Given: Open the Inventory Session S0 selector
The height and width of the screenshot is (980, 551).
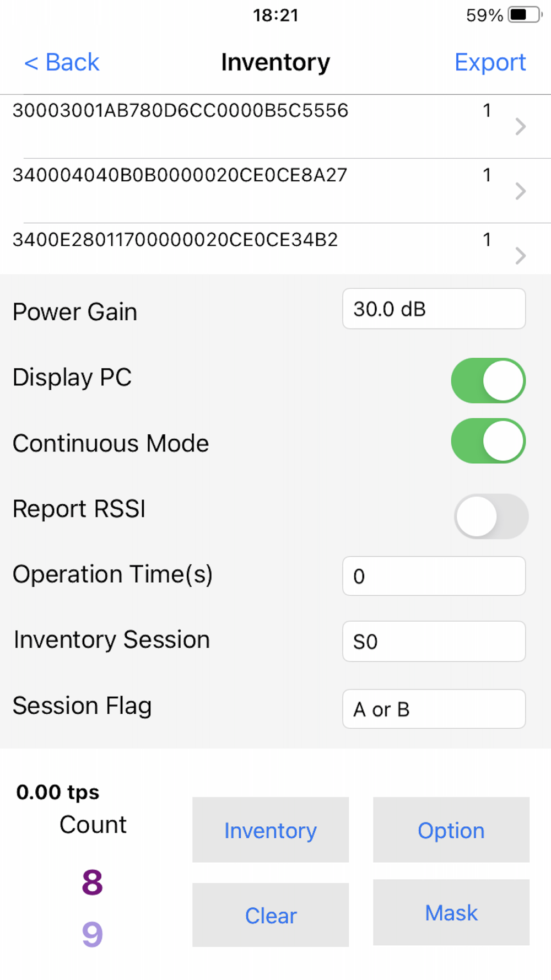Looking at the screenshot, I should [x=434, y=642].
